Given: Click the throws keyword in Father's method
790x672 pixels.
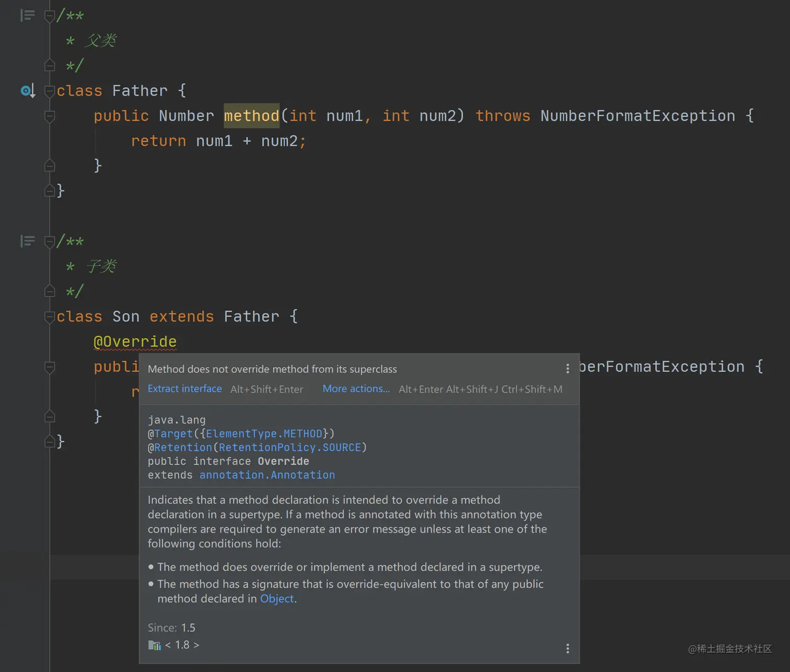Looking at the screenshot, I should [503, 116].
